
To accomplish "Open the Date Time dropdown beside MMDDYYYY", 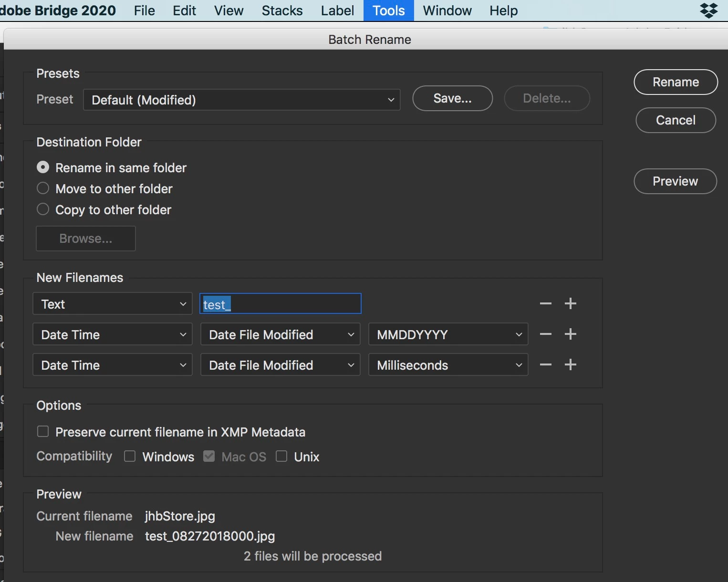I will coord(113,334).
